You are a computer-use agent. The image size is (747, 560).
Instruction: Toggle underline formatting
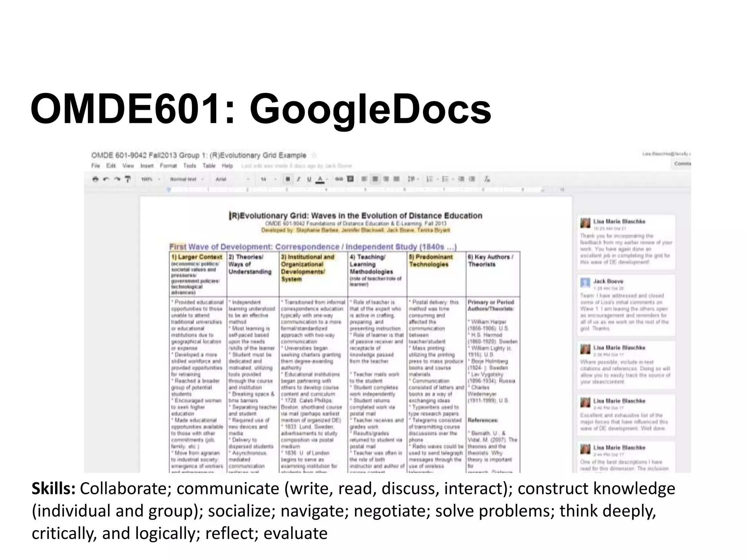coord(309,179)
